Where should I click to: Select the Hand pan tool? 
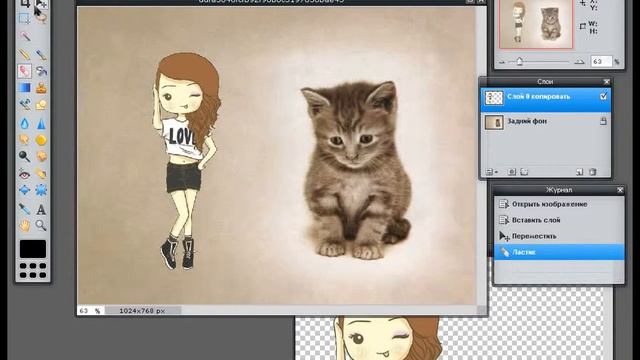[25, 225]
